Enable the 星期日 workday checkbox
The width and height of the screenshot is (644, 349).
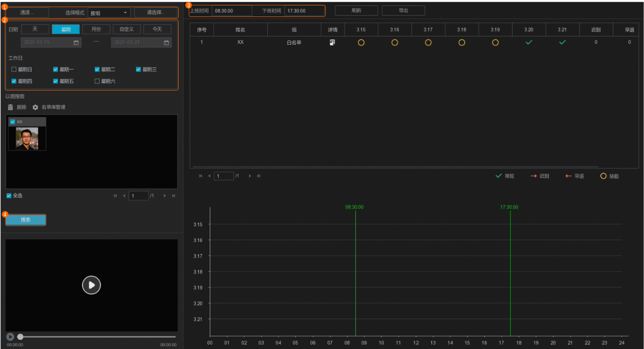14,69
